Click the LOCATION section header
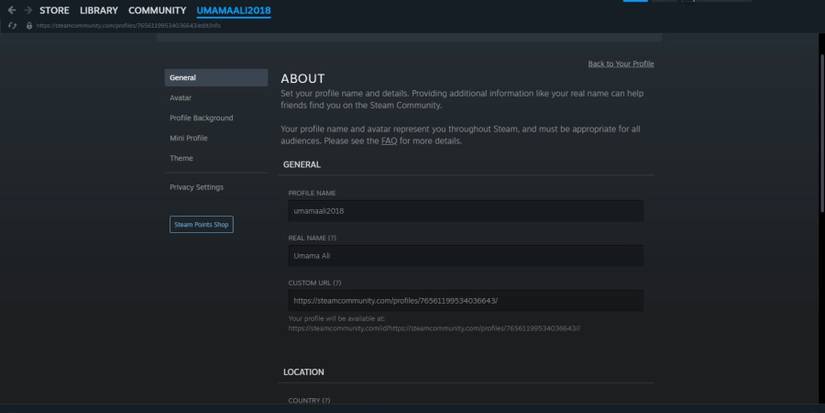 [x=304, y=372]
